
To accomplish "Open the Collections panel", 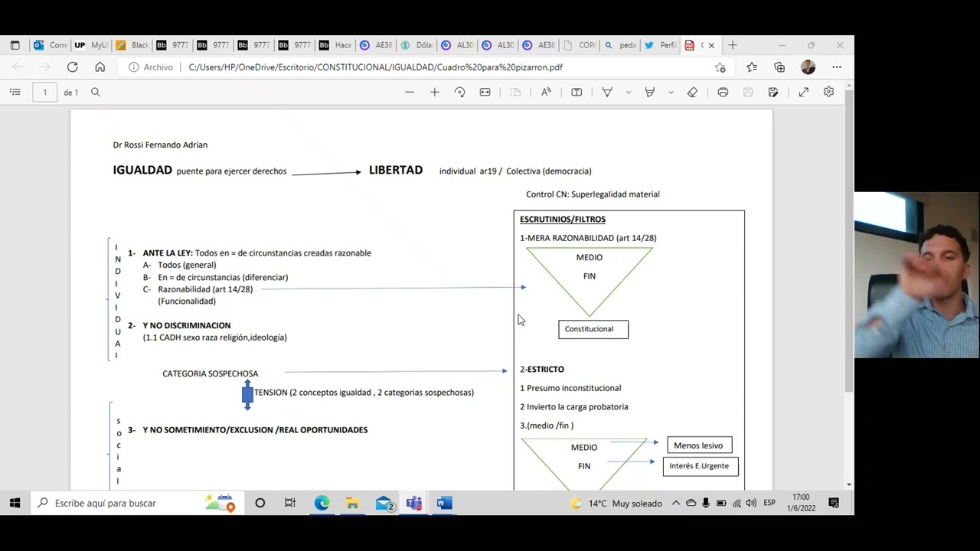I will pyautogui.click(x=779, y=67).
